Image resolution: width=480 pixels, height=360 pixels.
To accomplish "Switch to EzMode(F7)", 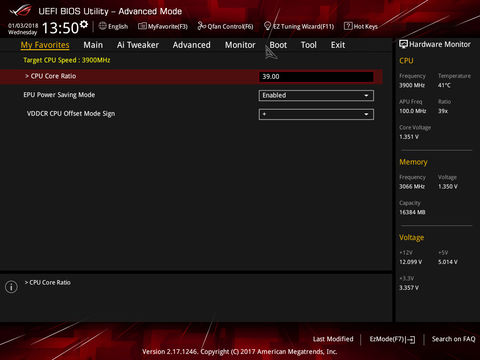I will point(392,339).
